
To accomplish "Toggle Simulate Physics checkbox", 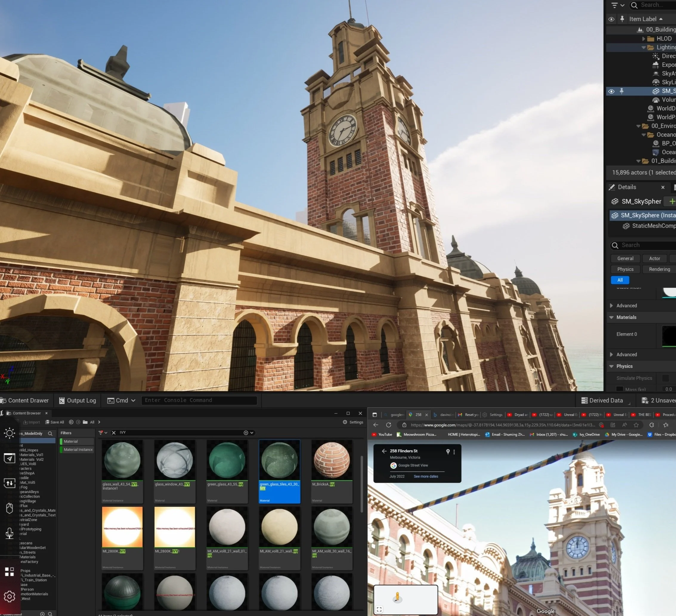I will coord(665,378).
